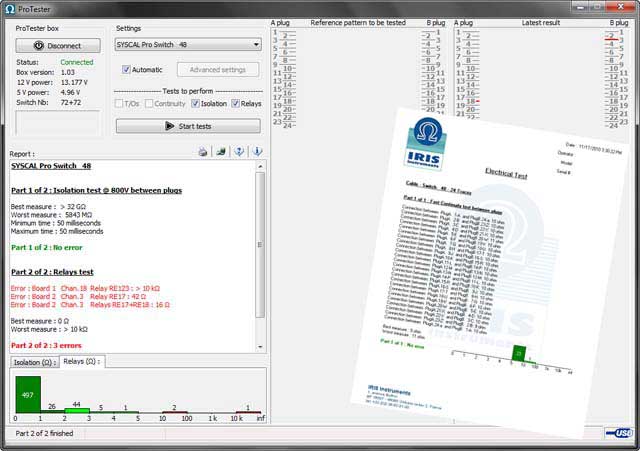Click the report scrollbar up arrow
The width and height of the screenshot is (640, 451).
260,167
